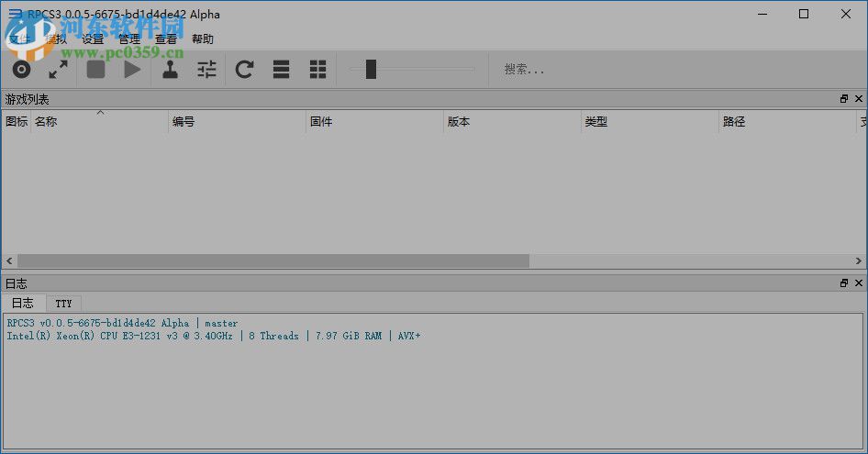The width and height of the screenshot is (868, 454).
Task: Float the 日志 panel
Action: (x=844, y=282)
